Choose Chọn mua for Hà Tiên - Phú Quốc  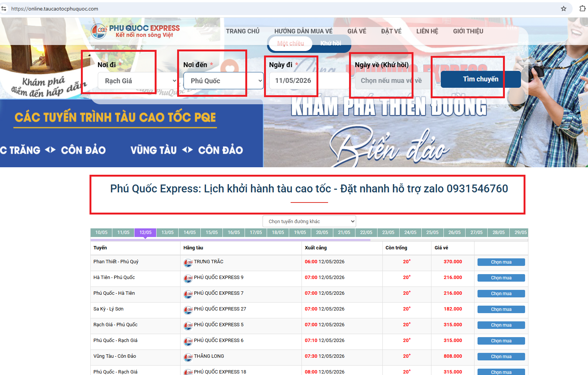501,278
